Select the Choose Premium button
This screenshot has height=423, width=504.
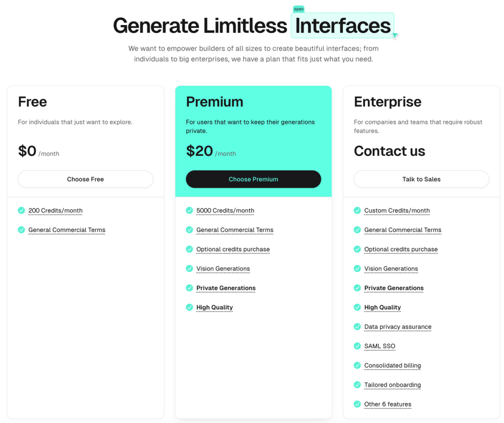click(x=253, y=179)
